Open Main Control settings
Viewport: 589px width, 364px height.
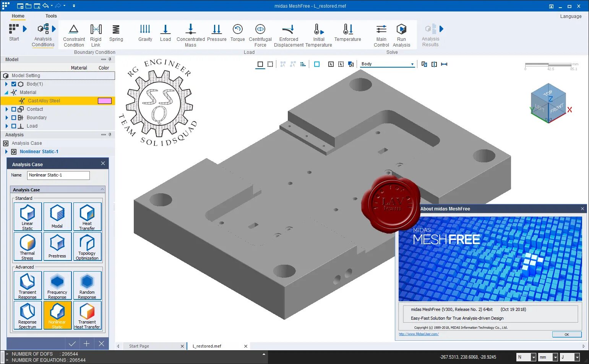click(x=381, y=36)
